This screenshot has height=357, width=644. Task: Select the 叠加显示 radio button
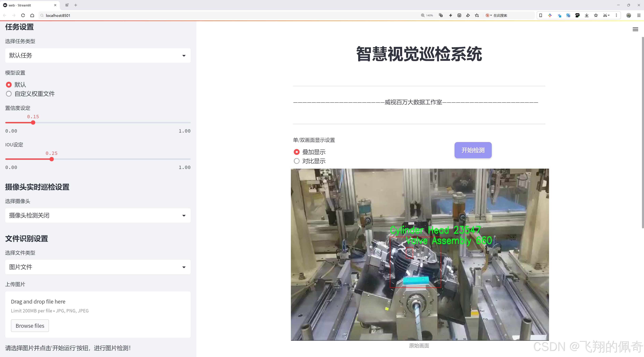297,152
